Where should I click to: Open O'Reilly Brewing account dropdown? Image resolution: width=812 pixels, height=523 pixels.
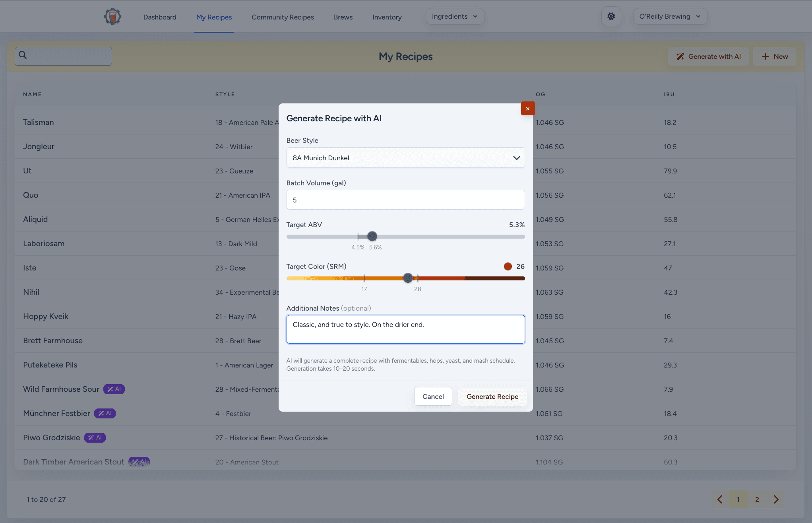point(670,17)
